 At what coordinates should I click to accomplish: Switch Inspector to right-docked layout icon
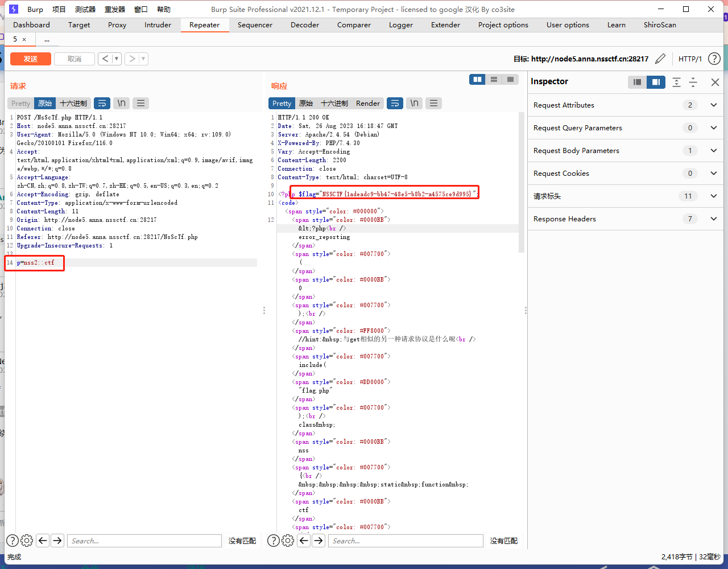(x=656, y=82)
